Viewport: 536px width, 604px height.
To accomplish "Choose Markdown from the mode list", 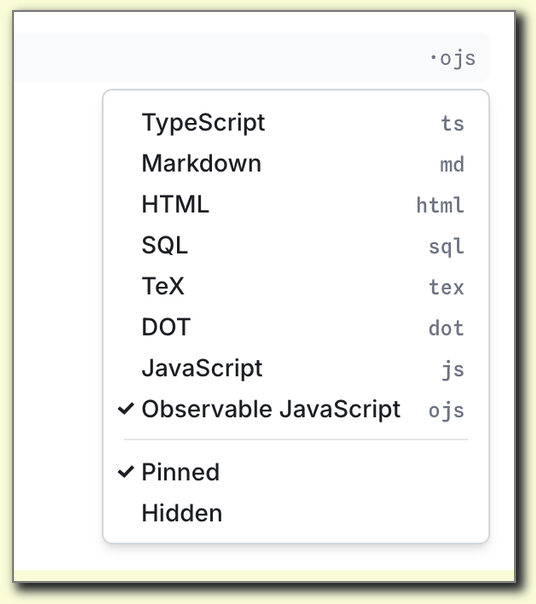I will 296,164.
